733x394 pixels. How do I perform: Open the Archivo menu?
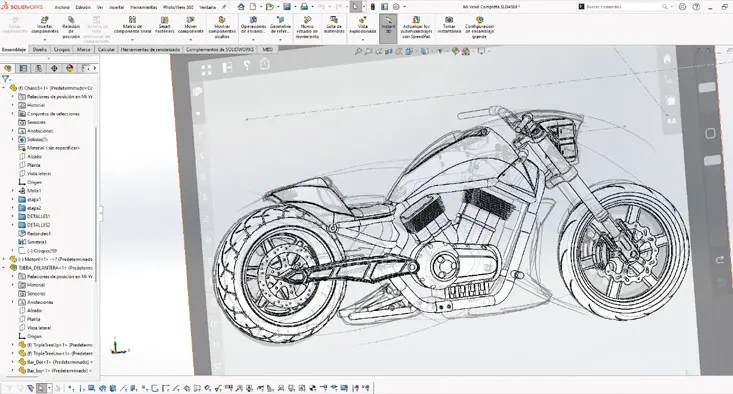(x=62, y=7)
